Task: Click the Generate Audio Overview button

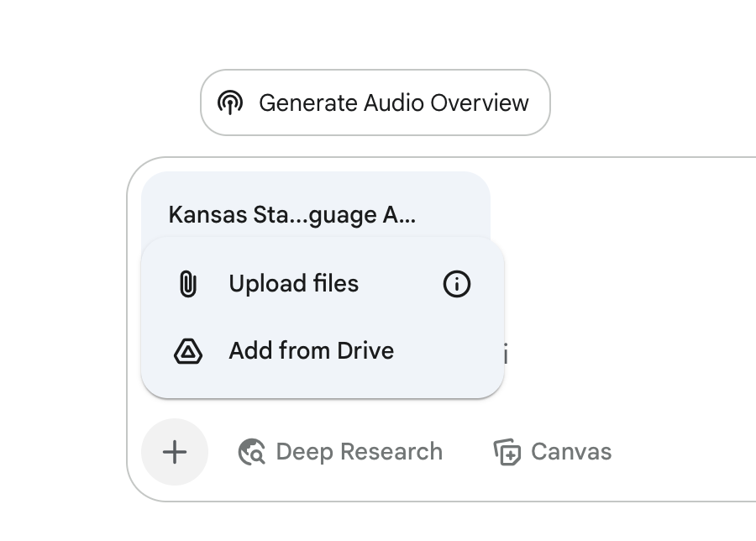Action: 375,102
